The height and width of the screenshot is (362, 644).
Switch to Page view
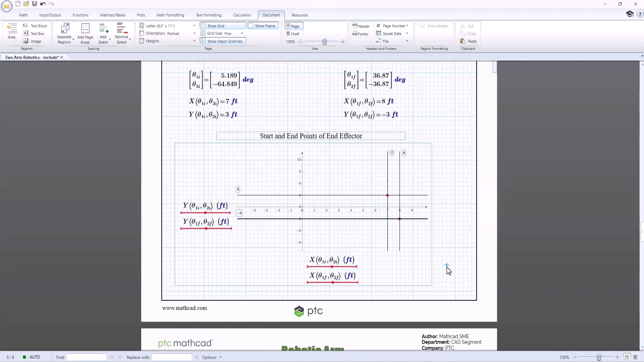pyautogui.click(x=293, y=26)
